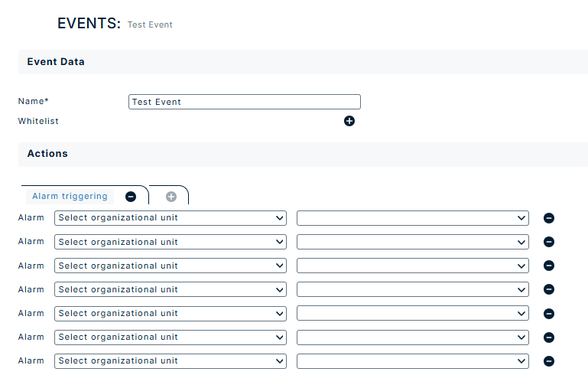Remove the fifth Alarm row
Image resolution: width=588 pixels, height=375 pixels.
coord(549,314)
